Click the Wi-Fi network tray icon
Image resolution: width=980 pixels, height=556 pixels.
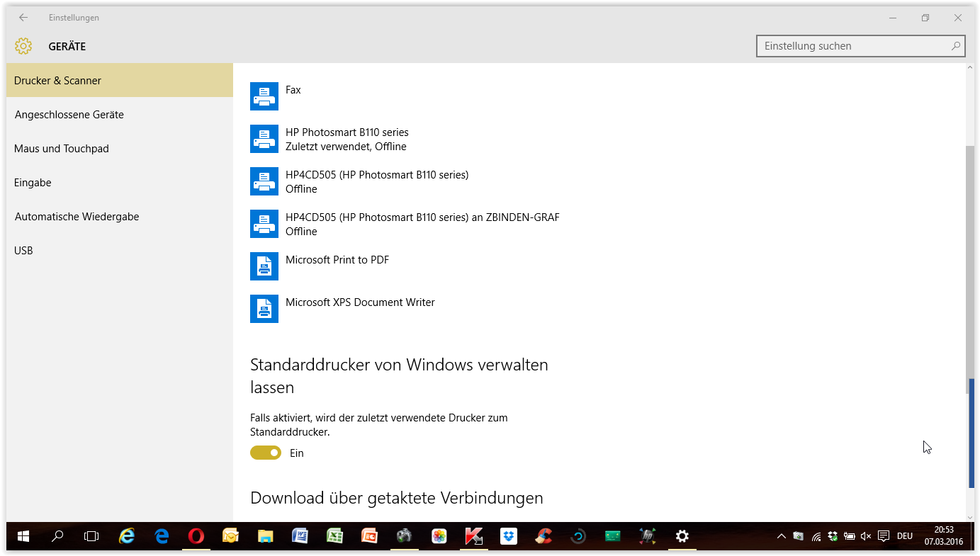pos(816,536)
